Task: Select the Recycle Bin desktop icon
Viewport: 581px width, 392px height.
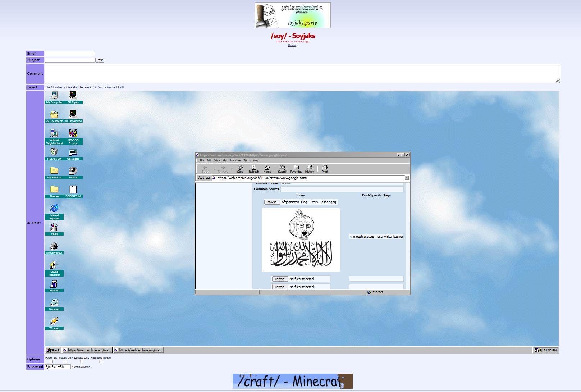Action: click(54, 154)
